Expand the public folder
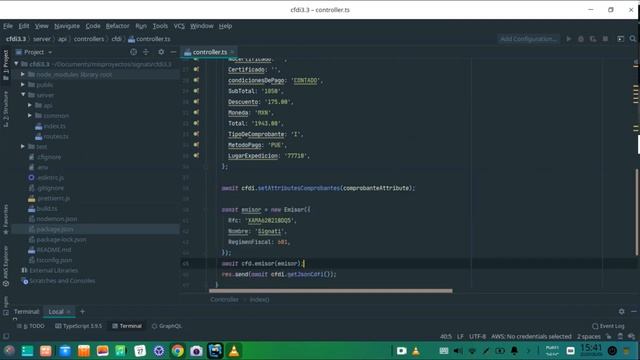The width and height of the screenshot is (640, 360). (x=23, y=84)
